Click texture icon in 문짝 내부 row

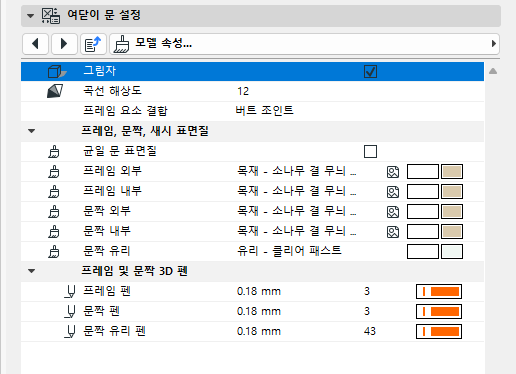pyautogui.click(x=393, y=232)
